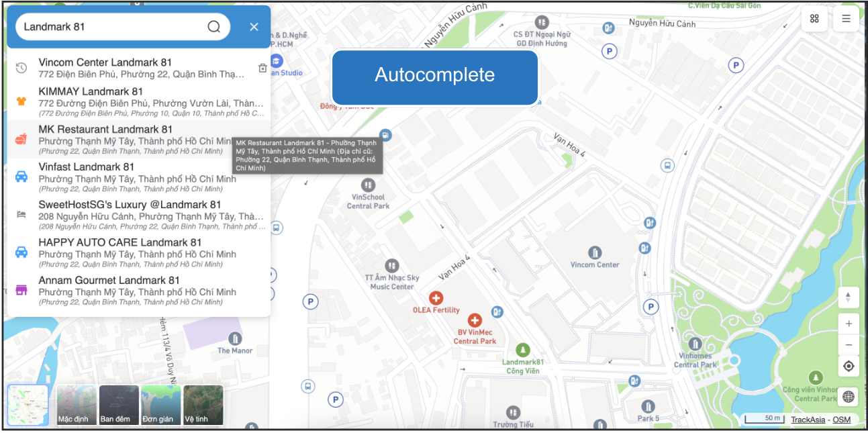Click the Vinhomes Central Park building marker
Viewport: 868px width, 433px height.
(x=695, y=344)
